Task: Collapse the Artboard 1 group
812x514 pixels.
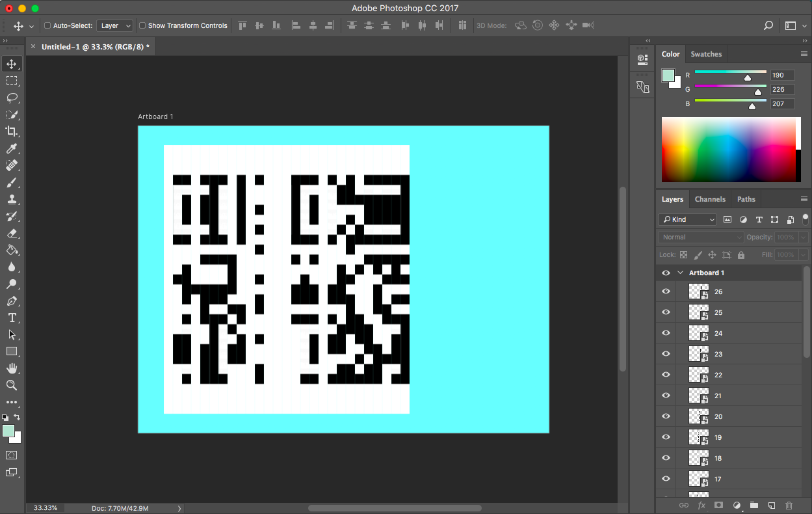Action: [681, 273]
